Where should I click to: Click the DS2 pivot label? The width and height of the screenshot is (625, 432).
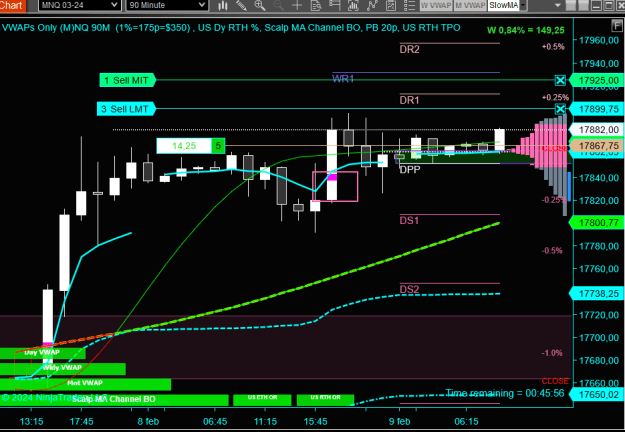pos(409,289)
